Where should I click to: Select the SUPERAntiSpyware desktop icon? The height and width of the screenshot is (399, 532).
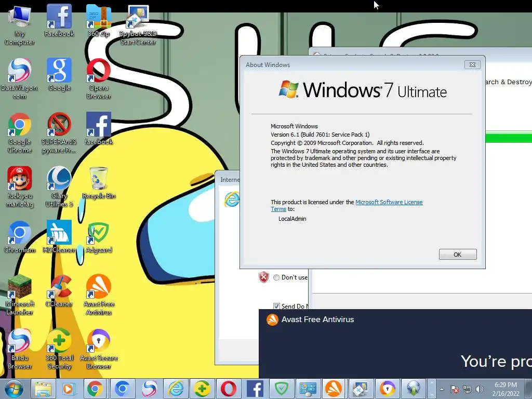click(59, 133)
